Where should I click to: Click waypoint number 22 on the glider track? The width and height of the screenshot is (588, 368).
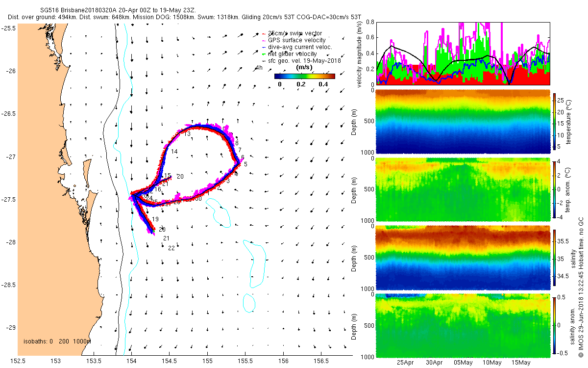coord(171,248)
